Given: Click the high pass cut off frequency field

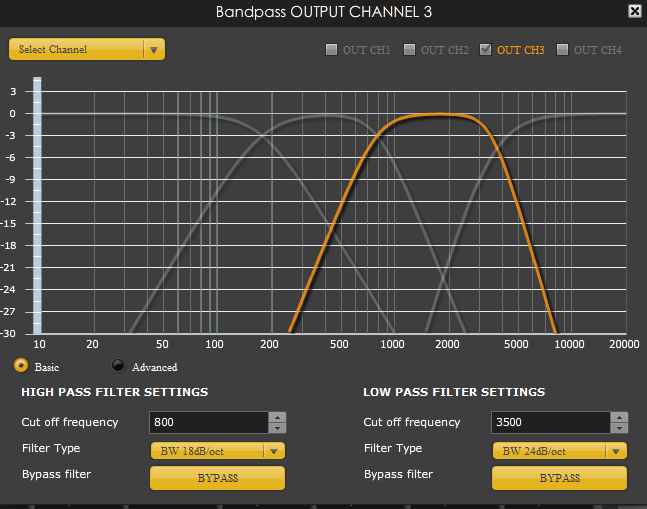Looking at the screenshot, I should pos(209,422).
